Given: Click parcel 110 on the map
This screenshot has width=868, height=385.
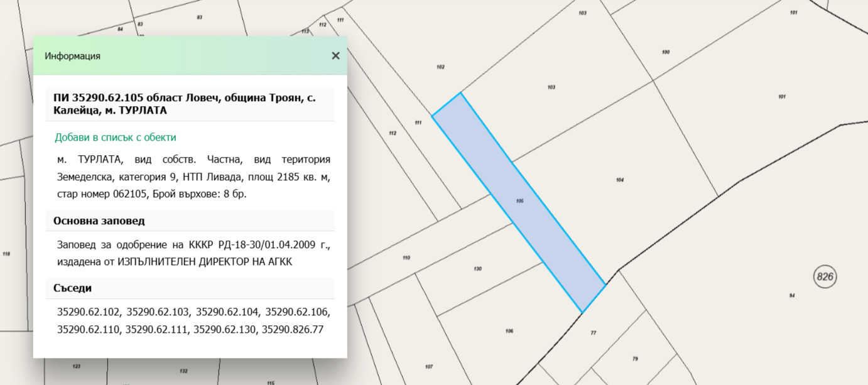Looking at the screenshot, I should [406, 258].
